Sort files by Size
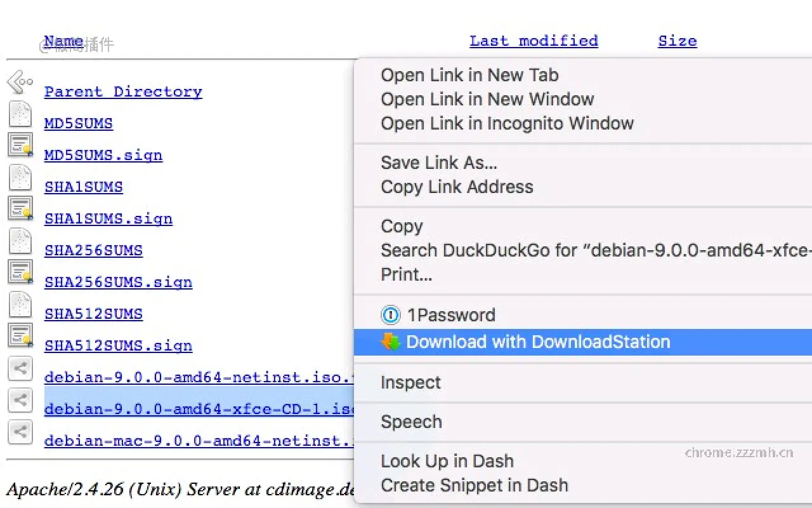Viewport: 812px width, 508px height. (677, 41)
